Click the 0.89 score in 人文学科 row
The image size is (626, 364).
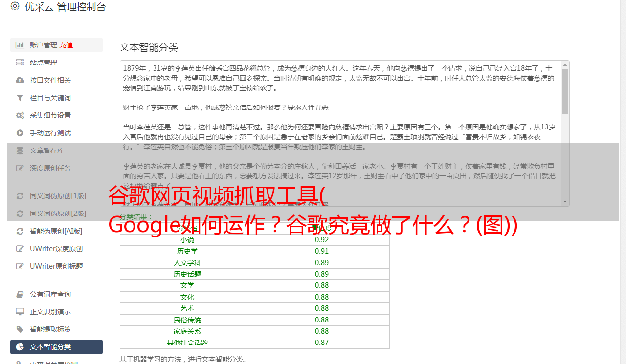click(322, 263)
